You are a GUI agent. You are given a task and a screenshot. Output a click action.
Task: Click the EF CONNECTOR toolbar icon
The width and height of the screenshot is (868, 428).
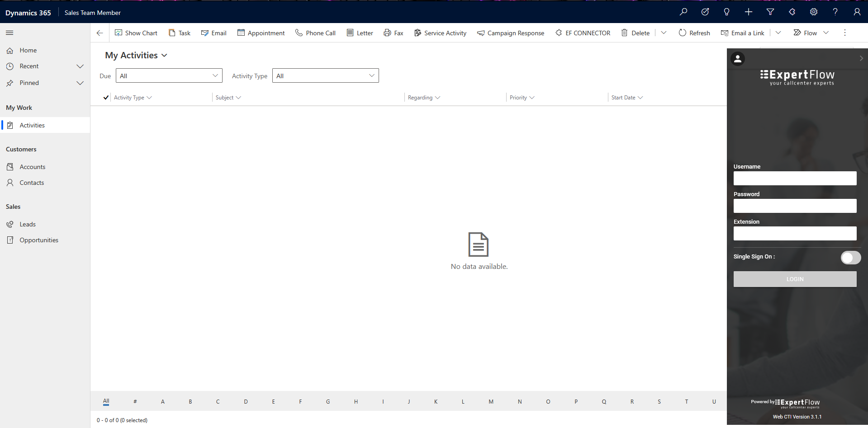[583, 33]
